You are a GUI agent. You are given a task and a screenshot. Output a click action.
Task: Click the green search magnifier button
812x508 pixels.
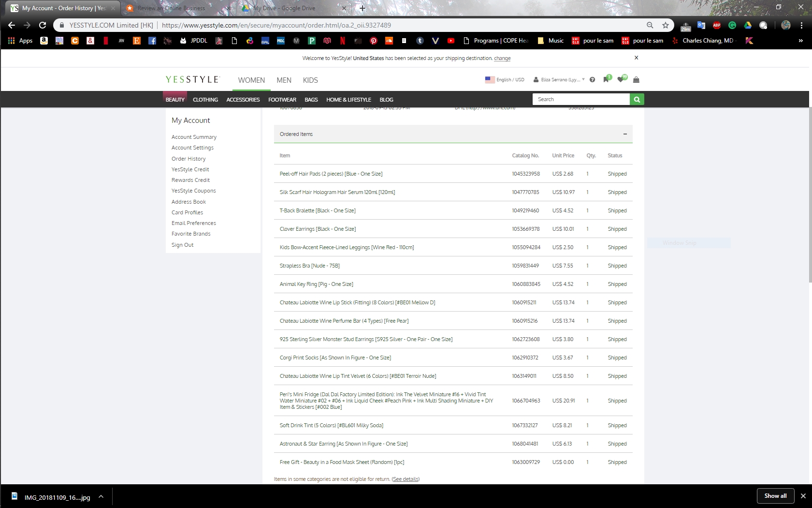click(x=637, y=99)
